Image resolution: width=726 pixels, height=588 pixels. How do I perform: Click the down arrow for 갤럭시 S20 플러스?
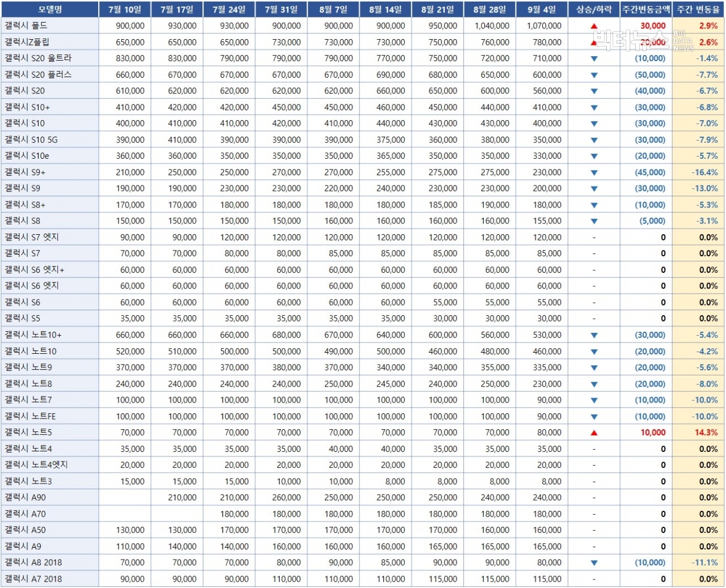click(x=594, y=75)
